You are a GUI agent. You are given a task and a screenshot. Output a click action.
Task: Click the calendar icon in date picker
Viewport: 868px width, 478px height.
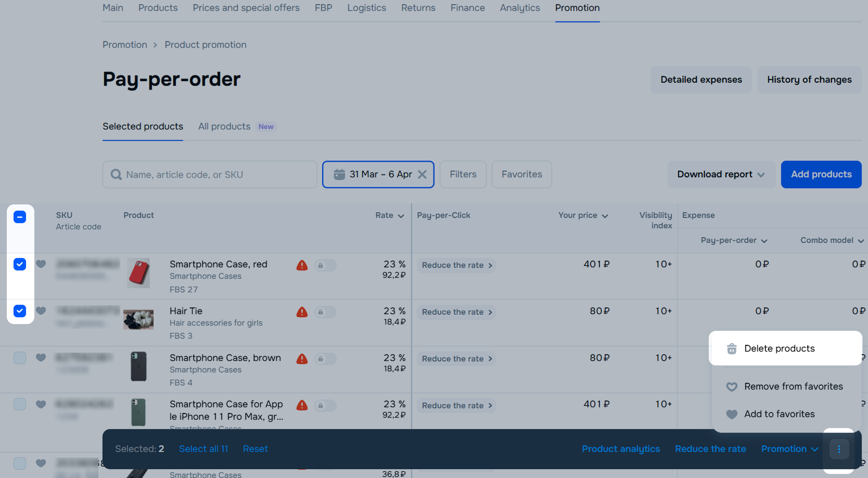[339, 175]
